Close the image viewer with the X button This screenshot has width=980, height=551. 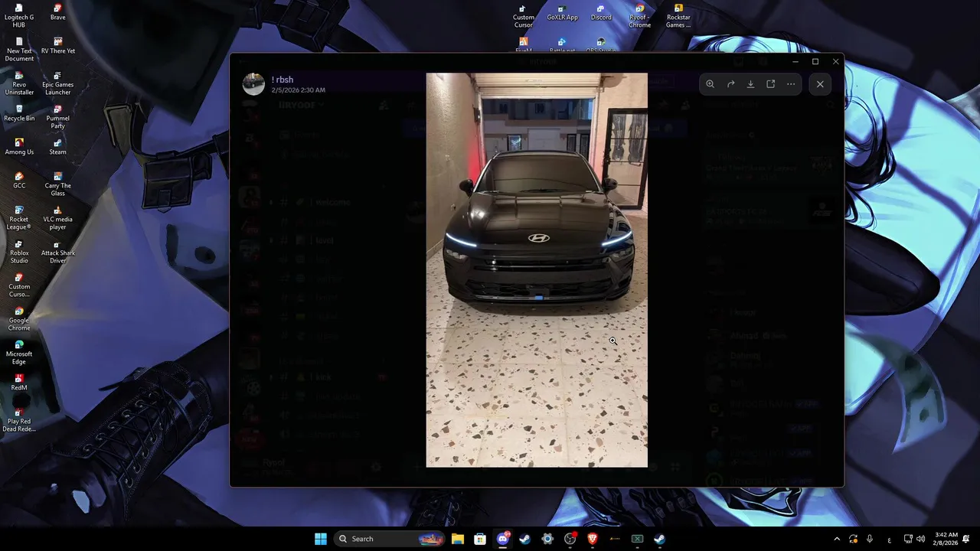pos(820,84)
